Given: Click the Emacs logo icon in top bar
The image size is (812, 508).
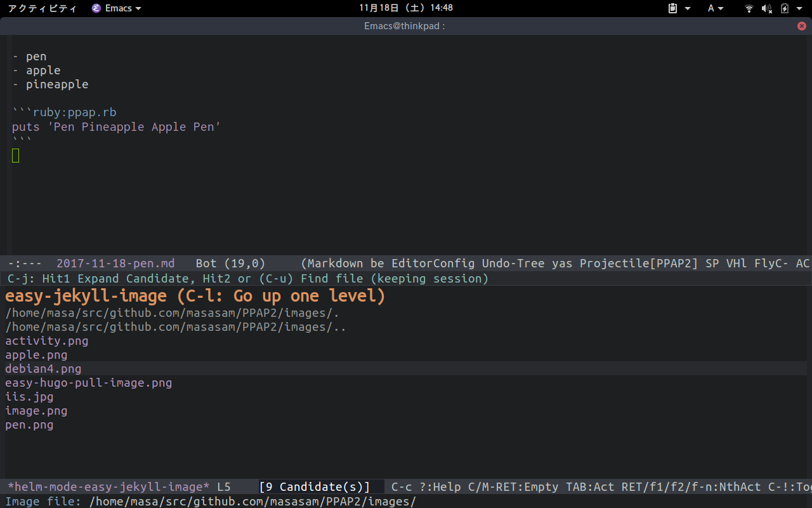Looking at the screenshot, I should point(96,8).
